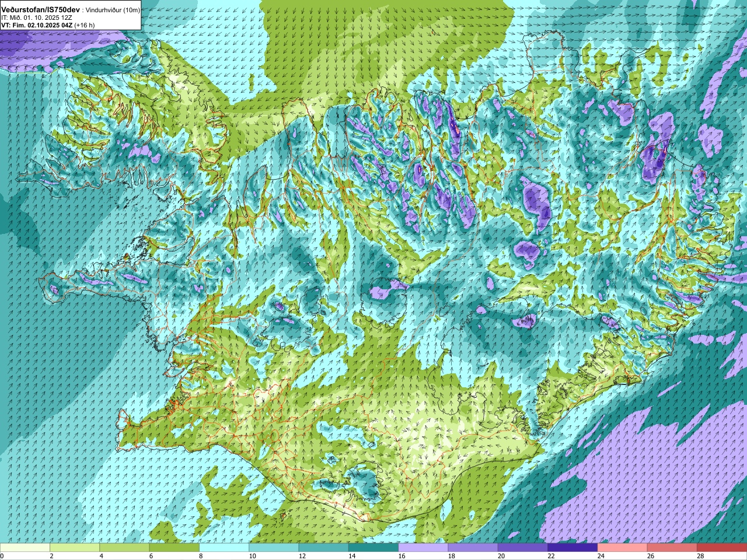Viewport: 747px width, 560px height.
Task: Click the legend scale label '0'
Action: [x=2, y=556]
